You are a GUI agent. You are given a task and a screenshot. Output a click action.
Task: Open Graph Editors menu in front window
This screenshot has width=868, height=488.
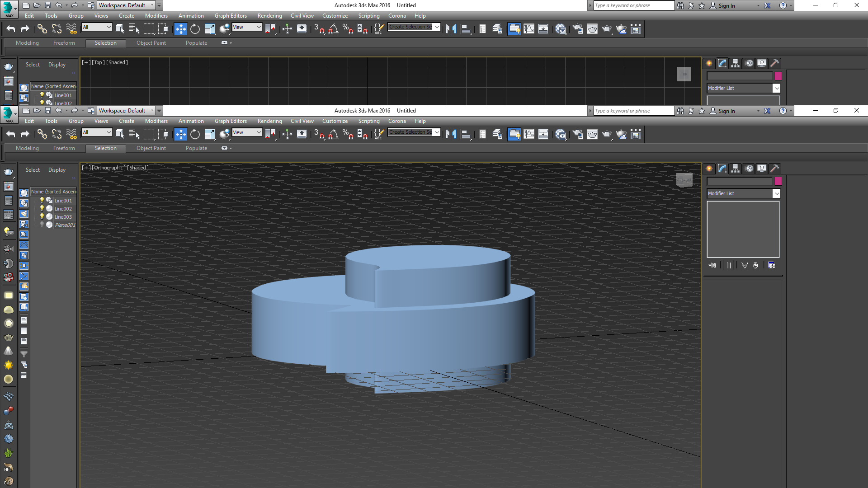(231, 121)
